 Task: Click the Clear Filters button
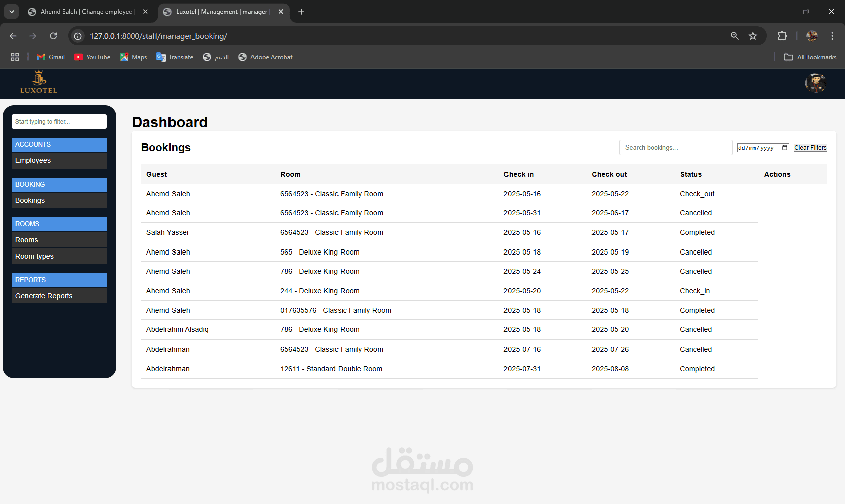click(810, 148)
